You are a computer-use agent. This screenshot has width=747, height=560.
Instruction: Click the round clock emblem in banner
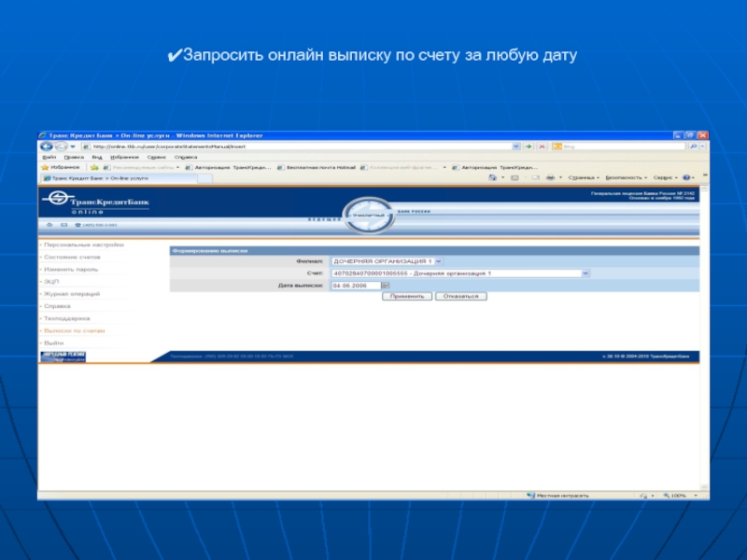click(368, 216)
